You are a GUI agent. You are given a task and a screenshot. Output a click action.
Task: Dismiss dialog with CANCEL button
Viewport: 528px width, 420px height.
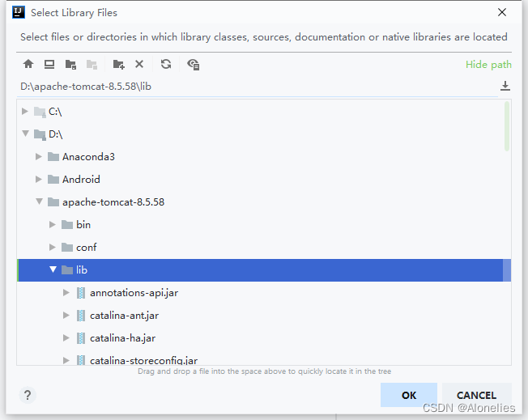[x=476, y=395]
